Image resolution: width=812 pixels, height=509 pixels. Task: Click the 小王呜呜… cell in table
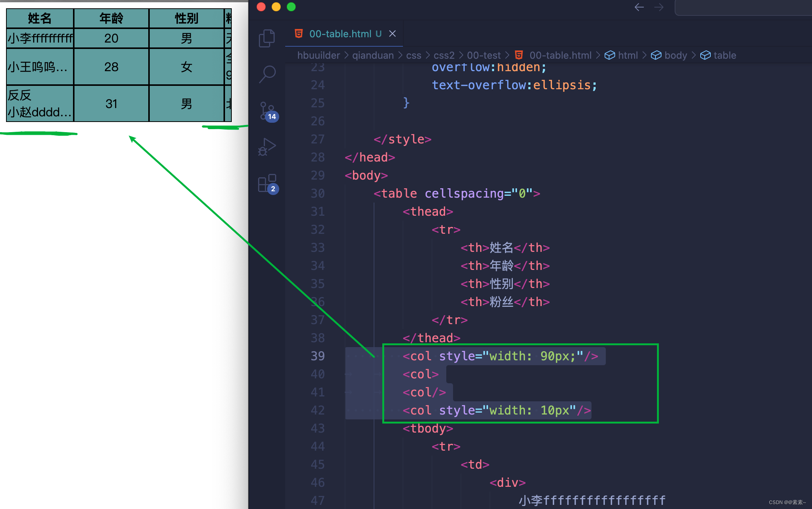(x=40, y=67)
